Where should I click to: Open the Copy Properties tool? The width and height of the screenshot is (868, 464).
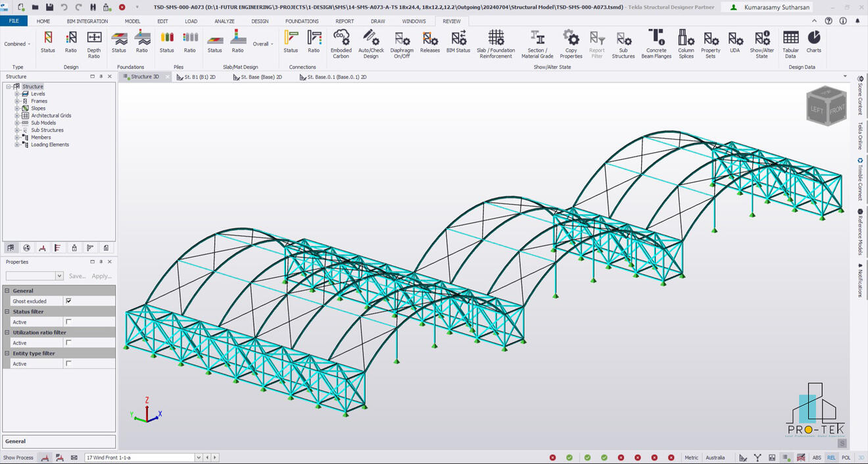[571, 43]
